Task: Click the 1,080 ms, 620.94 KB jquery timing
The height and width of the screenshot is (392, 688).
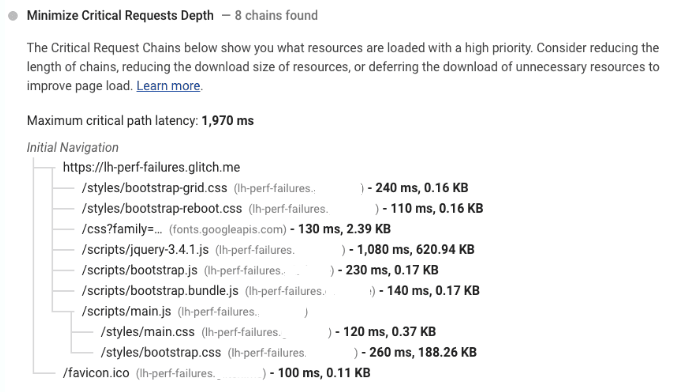Action: [x=416, y=250]
